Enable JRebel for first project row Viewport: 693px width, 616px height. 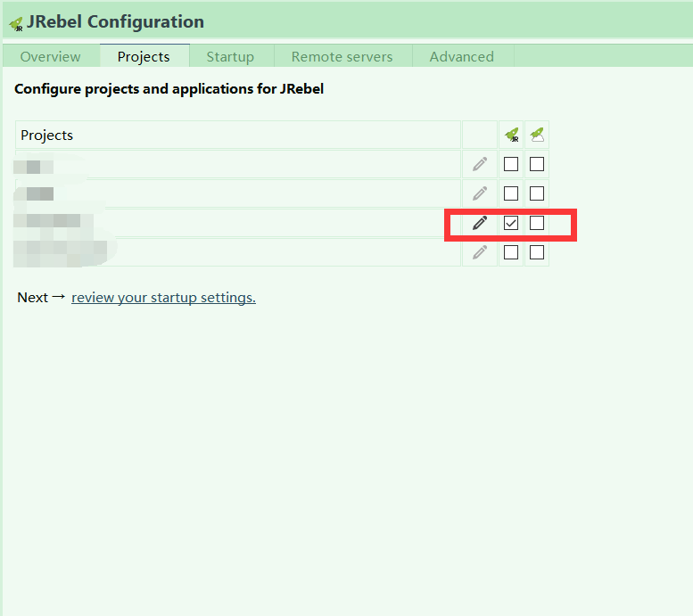click(x=511, y=164)
